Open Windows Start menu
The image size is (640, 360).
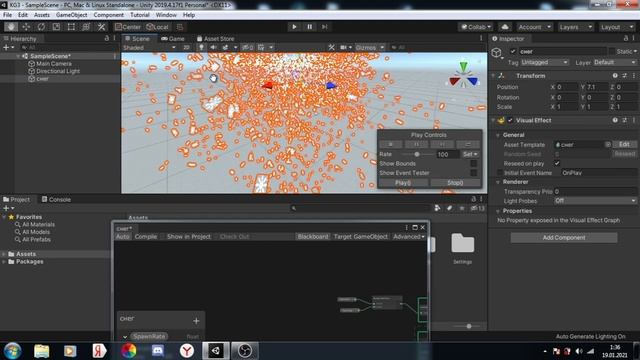tap(13, 351)
